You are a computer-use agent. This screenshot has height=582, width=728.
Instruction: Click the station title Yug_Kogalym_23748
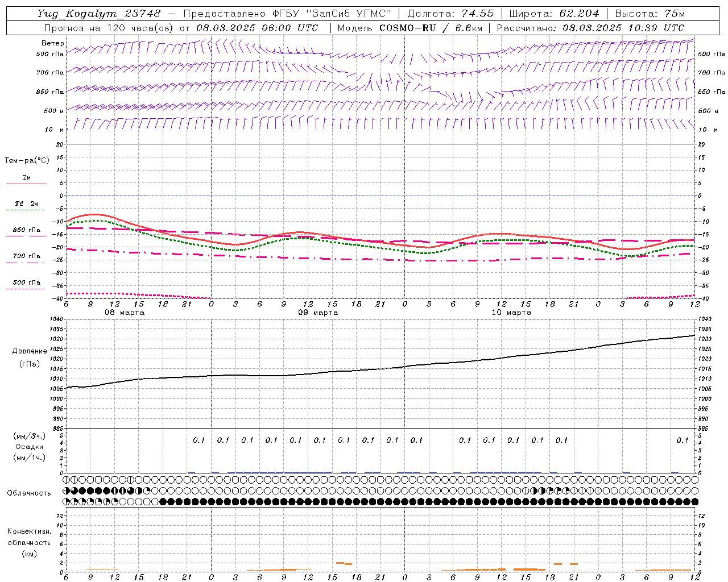(x=99, y=14)
